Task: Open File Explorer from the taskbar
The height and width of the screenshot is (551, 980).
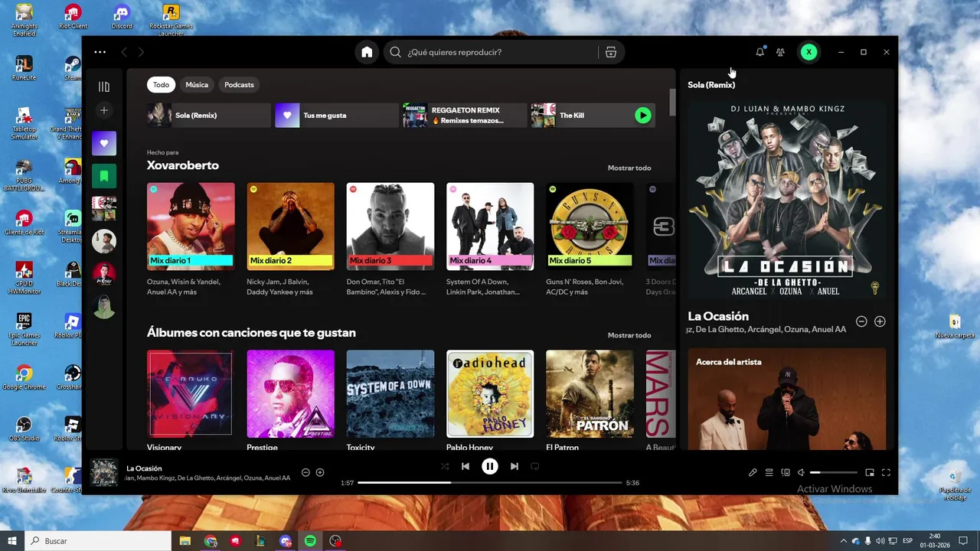Action: [x=185, y=541]
